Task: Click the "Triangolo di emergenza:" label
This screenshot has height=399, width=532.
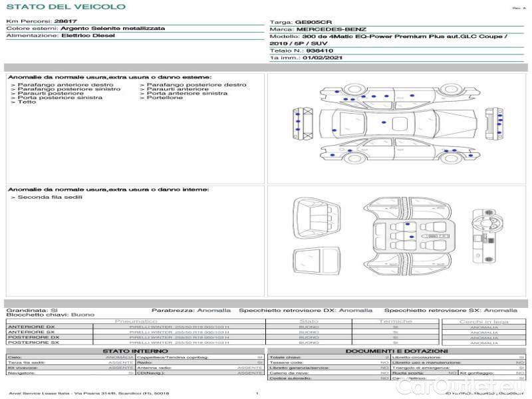Action: [421, 368]
